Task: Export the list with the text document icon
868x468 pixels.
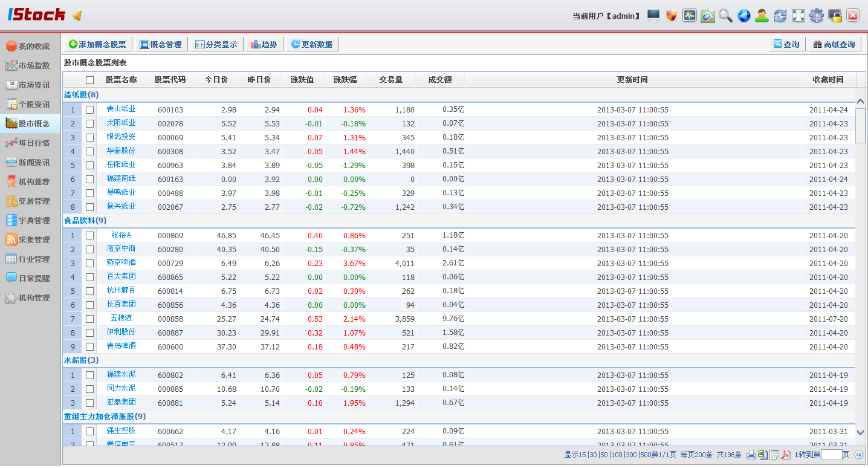Action: 774,455
